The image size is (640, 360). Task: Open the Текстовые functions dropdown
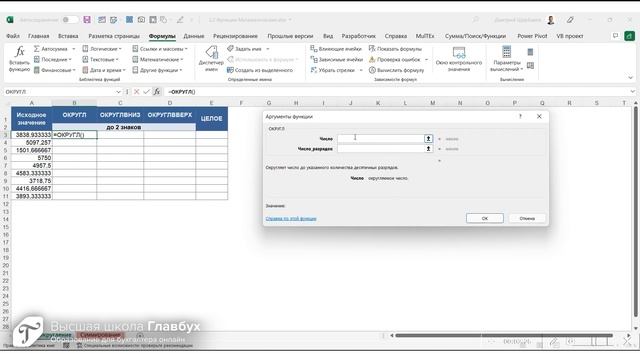tap(100, 59)
